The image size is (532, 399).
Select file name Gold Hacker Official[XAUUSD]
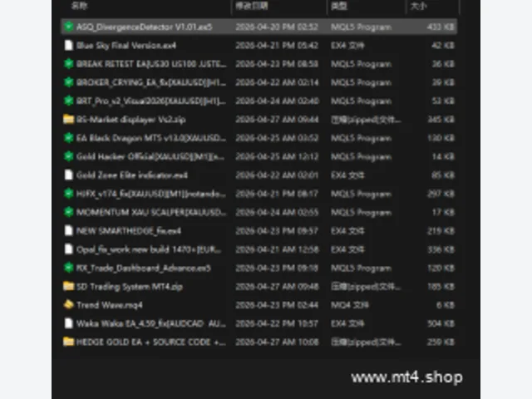click(150, 157)
